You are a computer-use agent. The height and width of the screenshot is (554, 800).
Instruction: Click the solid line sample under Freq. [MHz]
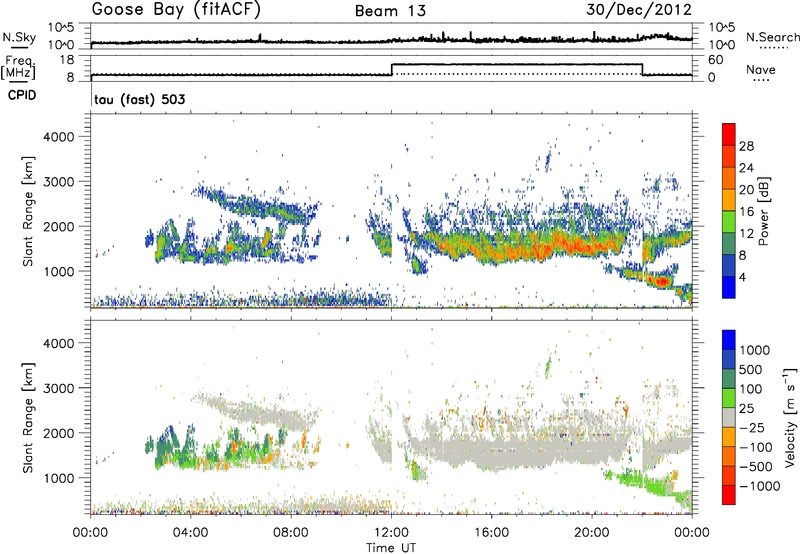[19, 82]
